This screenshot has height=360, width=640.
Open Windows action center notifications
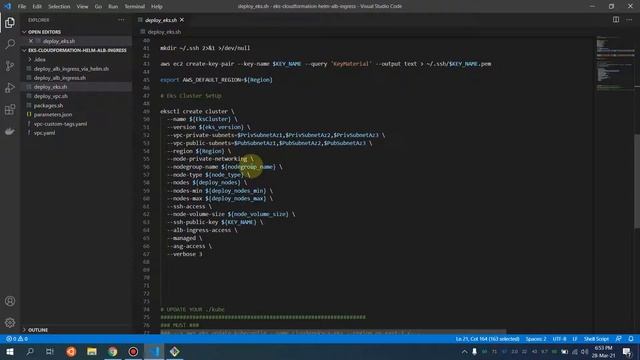(x=627, y=351)
